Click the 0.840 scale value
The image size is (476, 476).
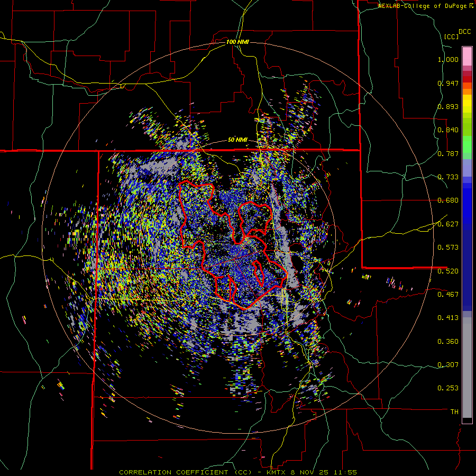point(448,130)
